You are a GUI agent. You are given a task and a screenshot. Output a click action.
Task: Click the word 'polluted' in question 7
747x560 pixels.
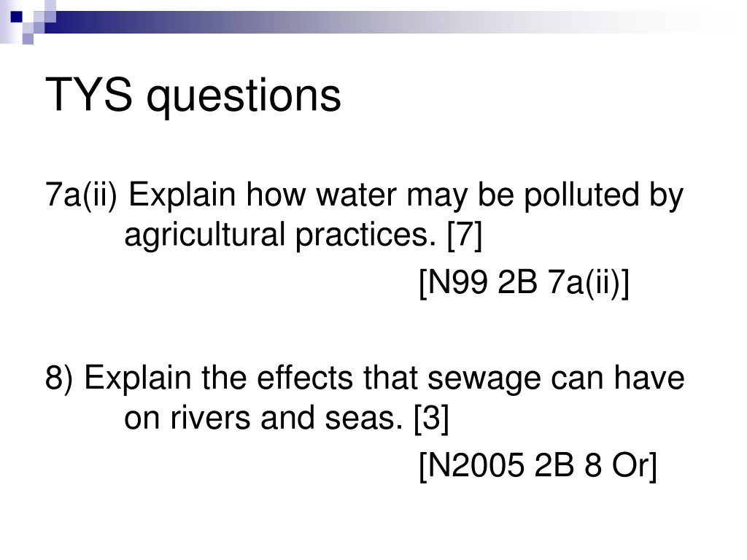[x=581, y=195]
